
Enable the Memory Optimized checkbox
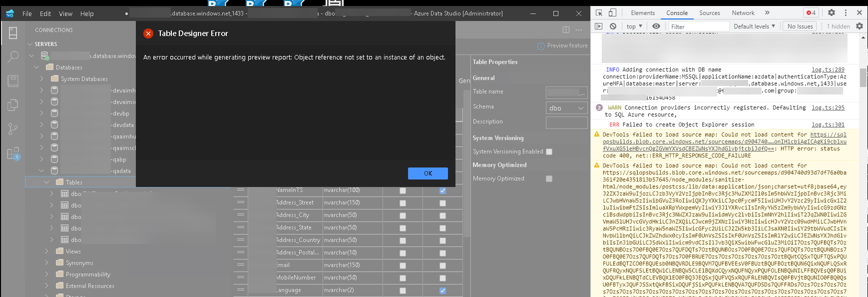pos(549,179)
